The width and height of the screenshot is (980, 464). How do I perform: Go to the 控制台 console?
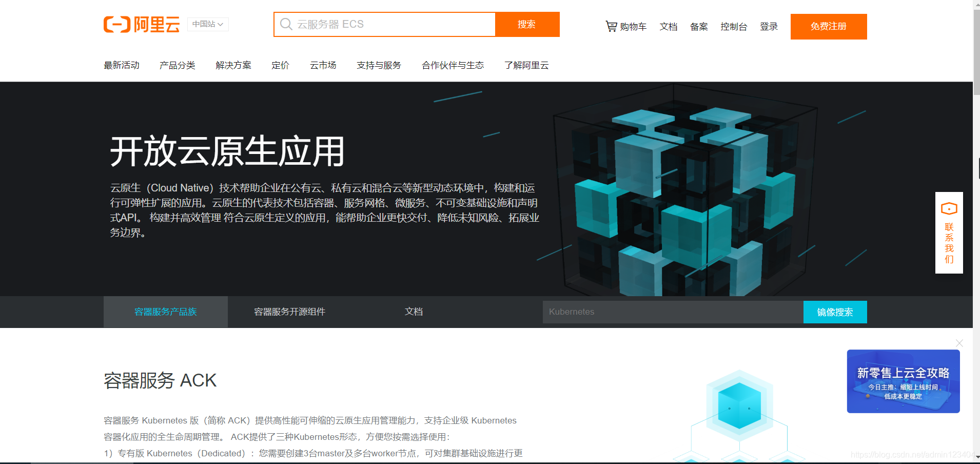pos(734,27)
